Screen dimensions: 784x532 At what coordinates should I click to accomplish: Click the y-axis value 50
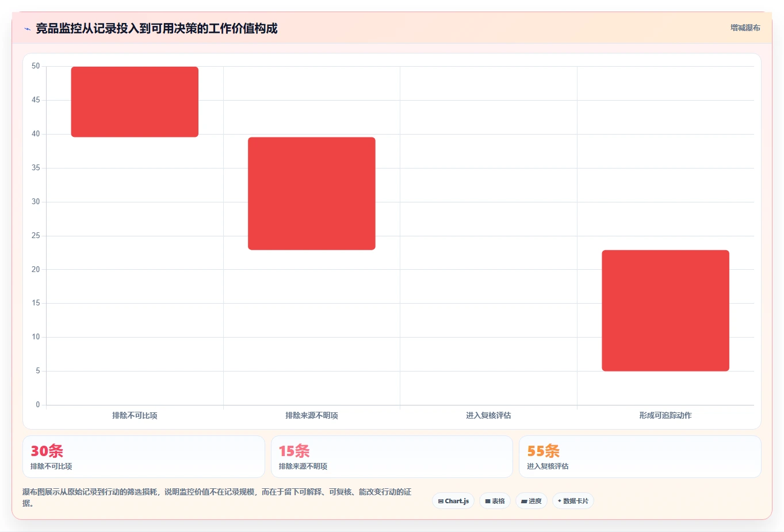[36, 66]
